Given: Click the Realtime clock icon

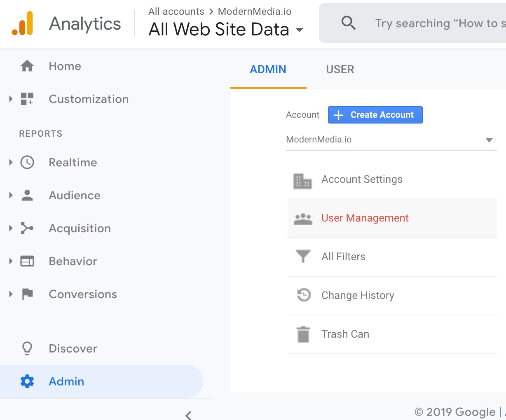Looking at the screenshot, I should point(27,162).
